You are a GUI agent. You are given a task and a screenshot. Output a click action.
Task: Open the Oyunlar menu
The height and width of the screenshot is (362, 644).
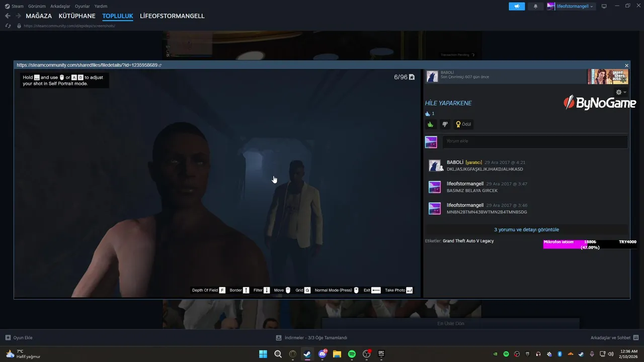pos(83,6)
